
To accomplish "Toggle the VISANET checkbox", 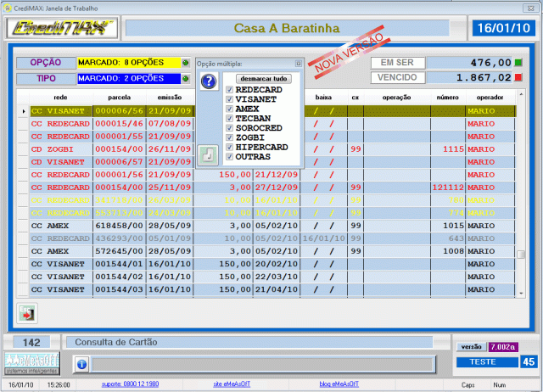I will coord(229,98).
